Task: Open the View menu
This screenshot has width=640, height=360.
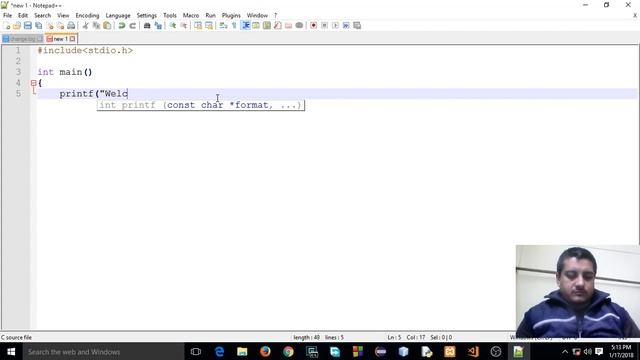Action: point(63,16)
